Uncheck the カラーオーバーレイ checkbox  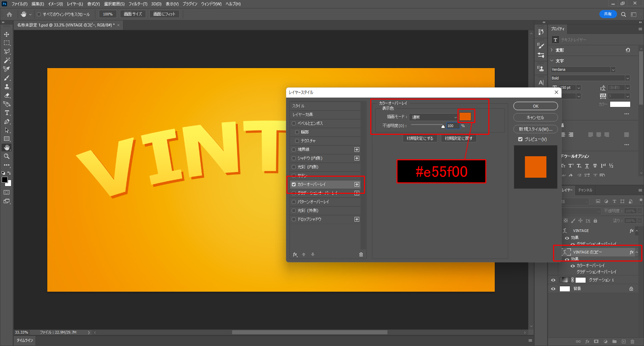294,184
